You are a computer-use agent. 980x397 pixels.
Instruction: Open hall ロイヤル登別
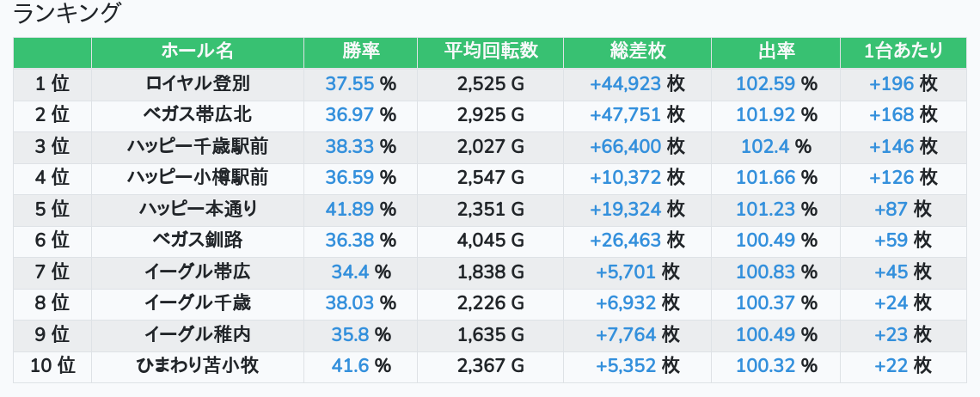click(198, 83)
